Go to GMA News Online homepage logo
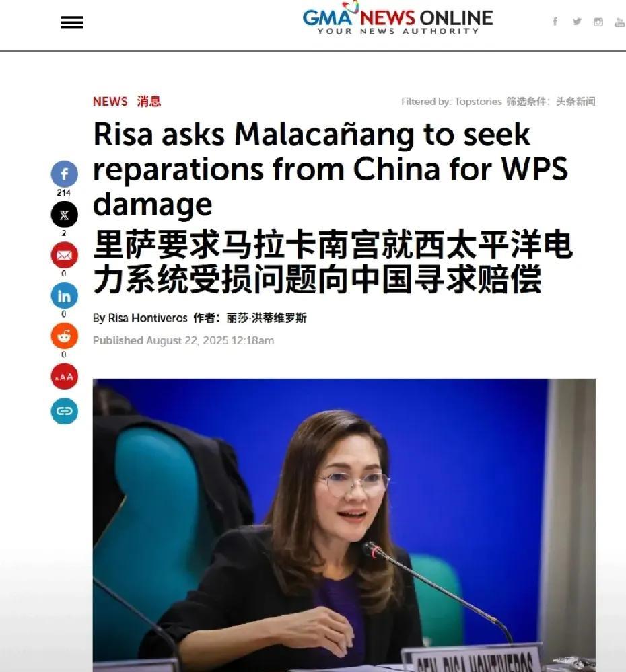This screenshot has height=672, width=626. 397,19
